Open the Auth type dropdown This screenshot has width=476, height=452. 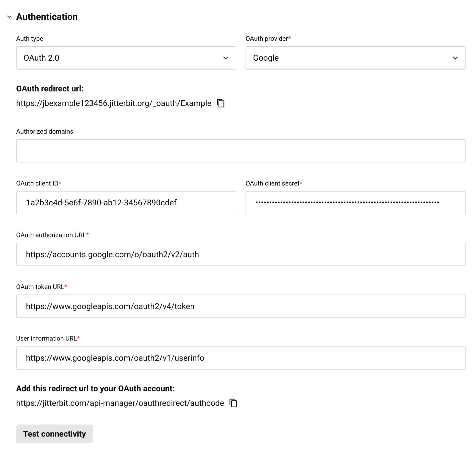[x=126, y=58]
